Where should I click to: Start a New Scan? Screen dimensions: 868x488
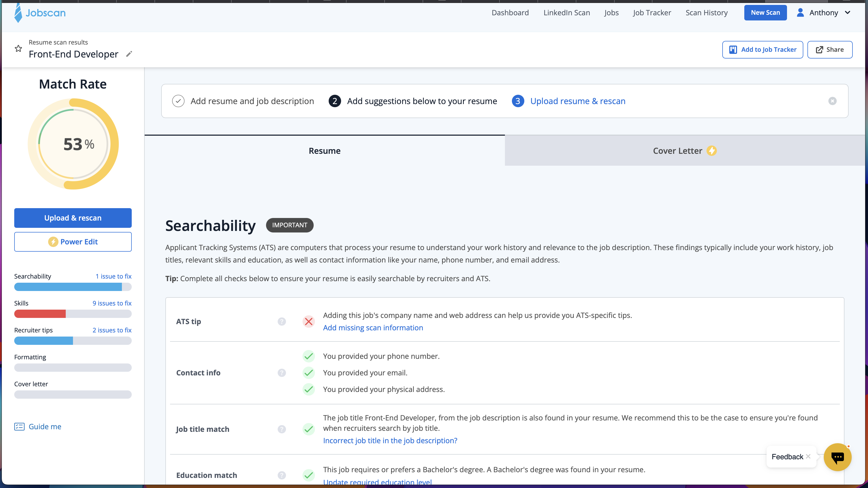[x=765, y=12]
